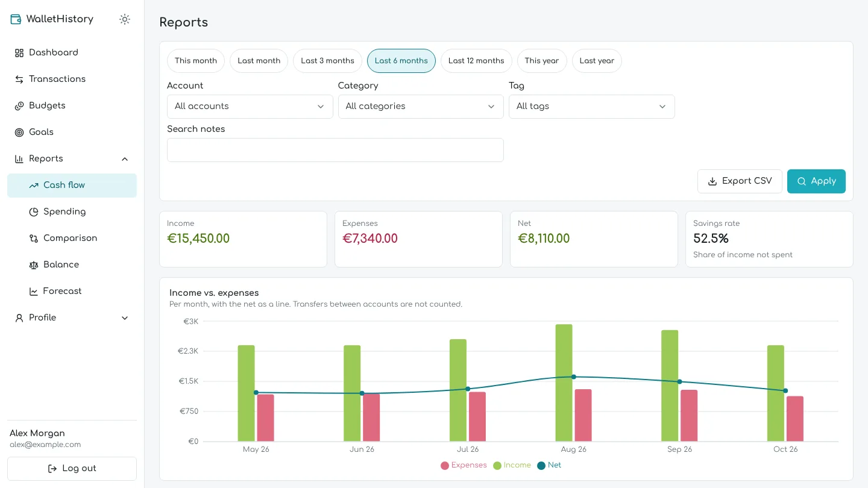Screen dimensions: 868x488
Task: Open the Tag dropdown showing All tags
Action: pyautogui.click(x=592, y=107)
